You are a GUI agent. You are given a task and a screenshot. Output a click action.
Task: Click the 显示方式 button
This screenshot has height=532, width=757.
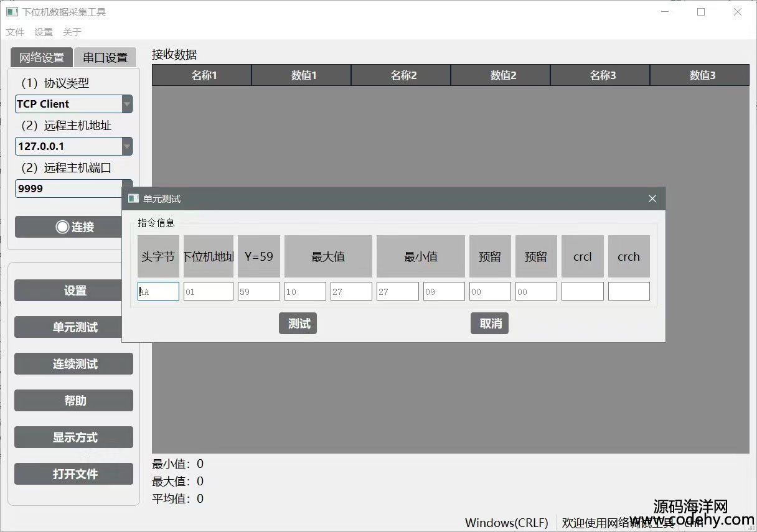[x=73, y=437]
